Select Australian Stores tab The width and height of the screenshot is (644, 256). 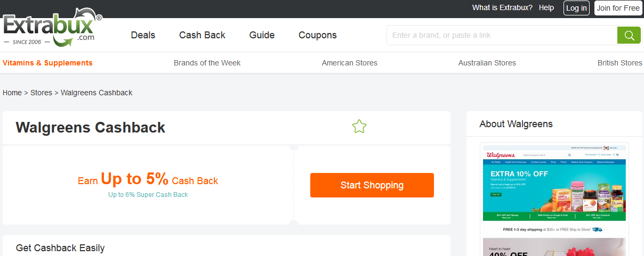[487, 63]
